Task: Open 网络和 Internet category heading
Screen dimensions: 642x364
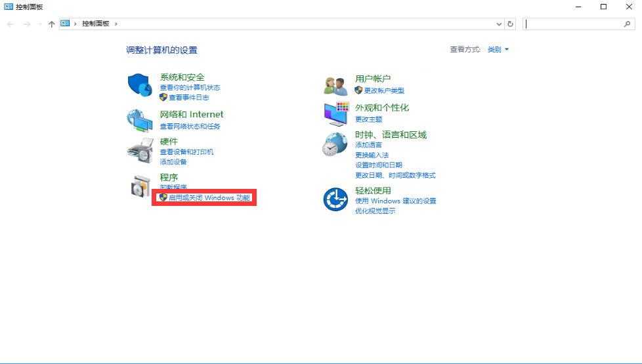Action: point(192,115)
